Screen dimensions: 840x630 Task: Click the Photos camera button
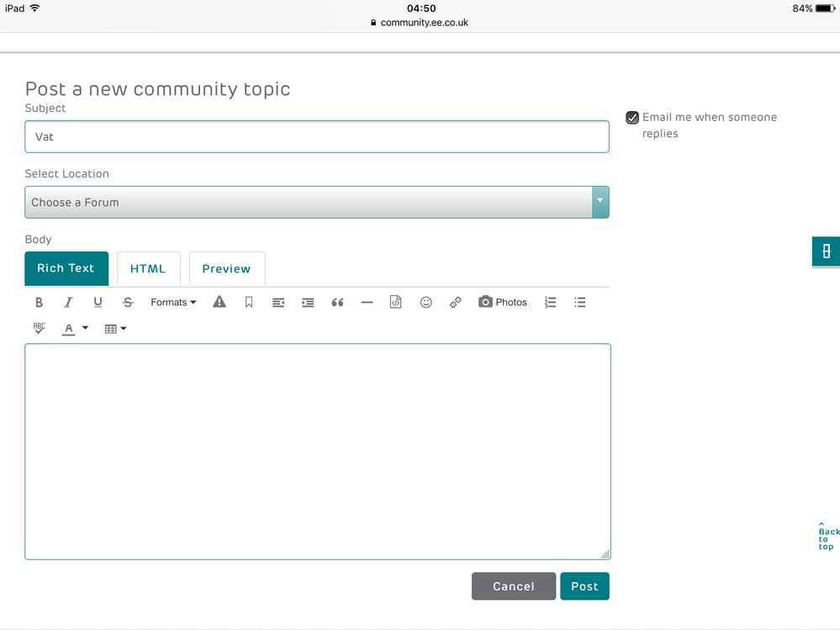(x=503, y=302)
